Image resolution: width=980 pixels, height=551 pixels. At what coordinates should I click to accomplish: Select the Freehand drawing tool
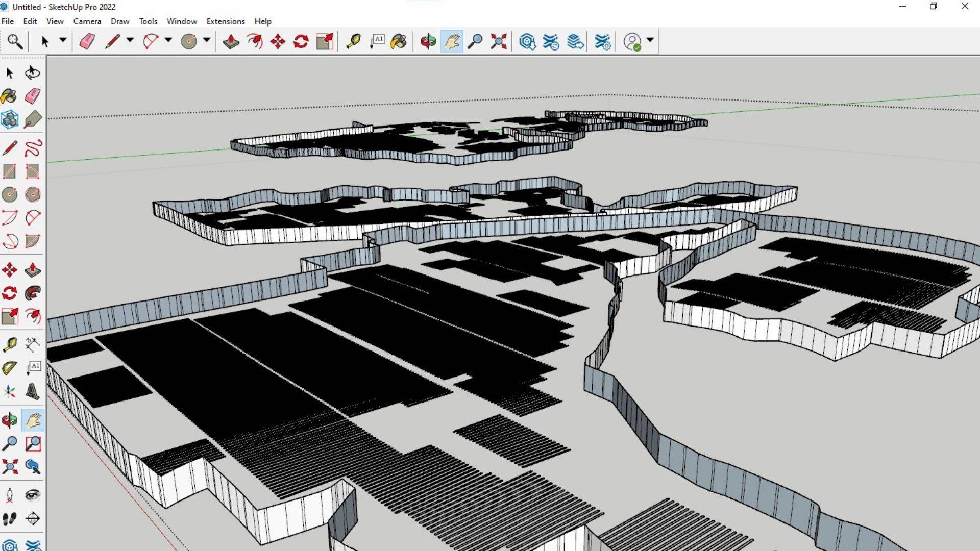point(33,148)
